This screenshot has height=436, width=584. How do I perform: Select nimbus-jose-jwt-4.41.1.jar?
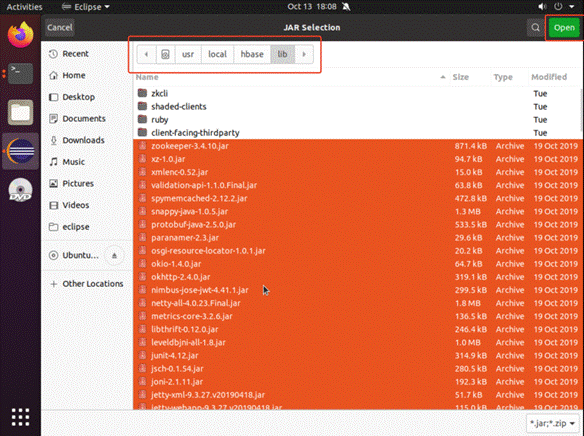357,290
